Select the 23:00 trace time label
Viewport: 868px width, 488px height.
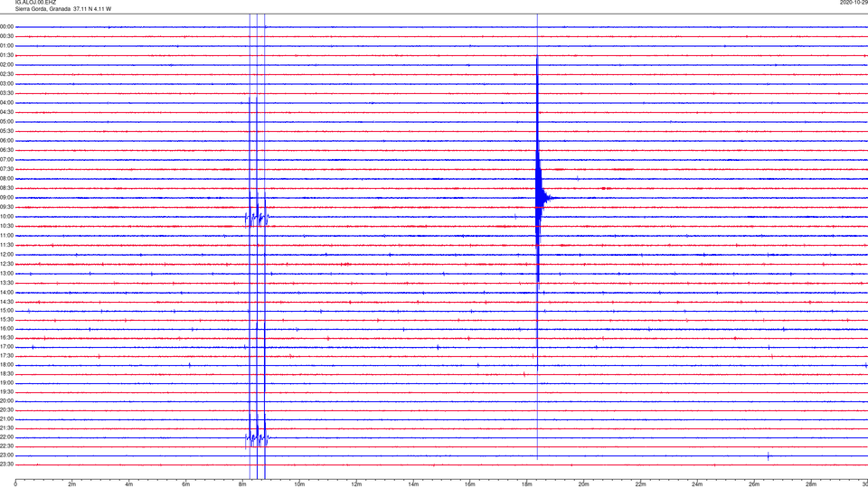tap(7, 455)
